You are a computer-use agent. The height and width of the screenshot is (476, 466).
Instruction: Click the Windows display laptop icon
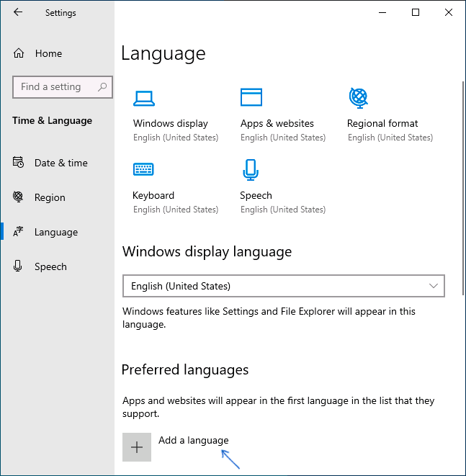point(144,99)
